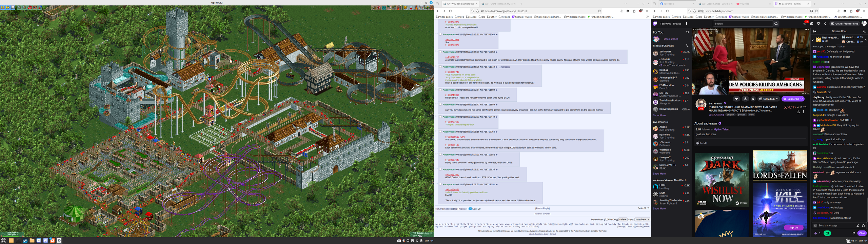Click the Sign Up button on the ad
868x244 pixels.
[793, 228]
